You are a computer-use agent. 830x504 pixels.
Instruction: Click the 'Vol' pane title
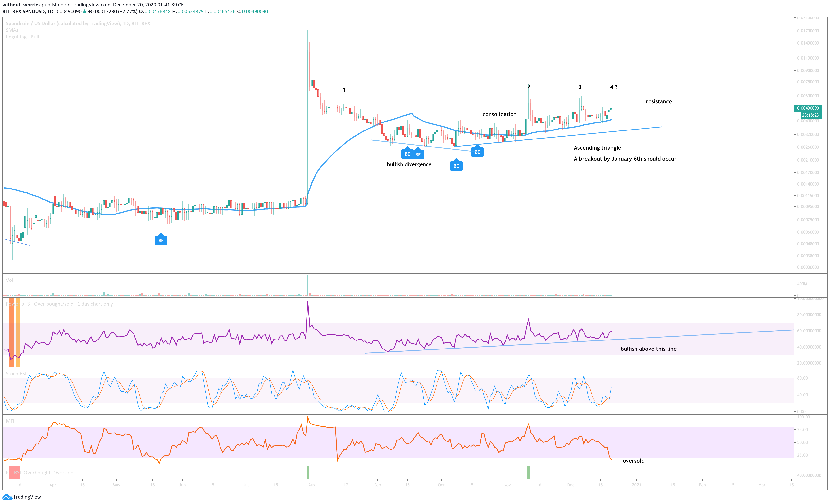(9, 280)
